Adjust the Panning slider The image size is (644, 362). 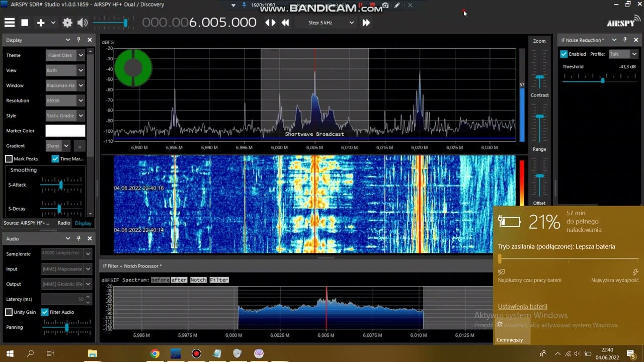pos(66,327)
